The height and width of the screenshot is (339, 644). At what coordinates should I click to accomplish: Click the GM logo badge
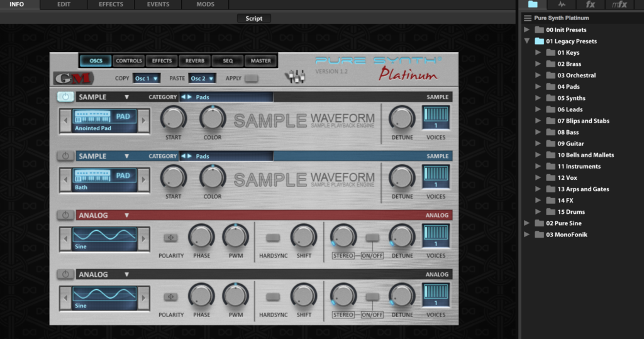(x=74, y=78)
